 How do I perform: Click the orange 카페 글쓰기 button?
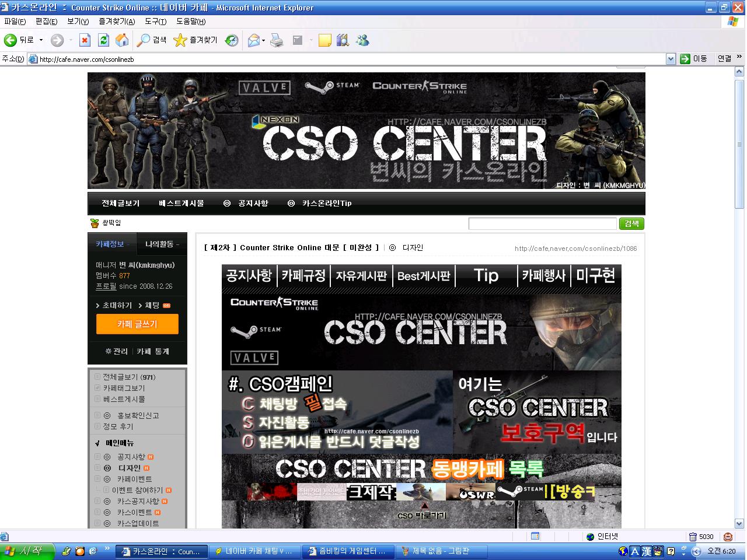[137, 324]
